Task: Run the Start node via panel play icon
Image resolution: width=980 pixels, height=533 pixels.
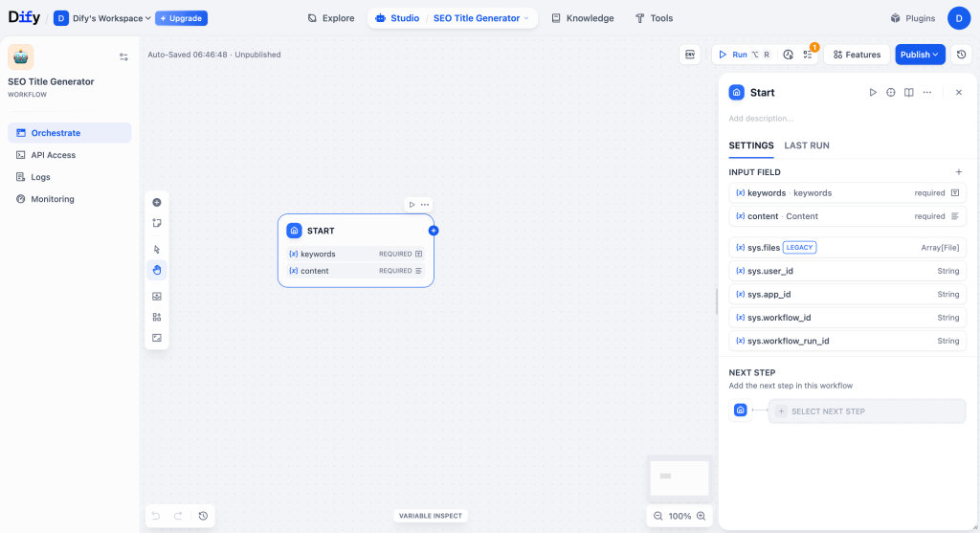Action: point(873,93)
